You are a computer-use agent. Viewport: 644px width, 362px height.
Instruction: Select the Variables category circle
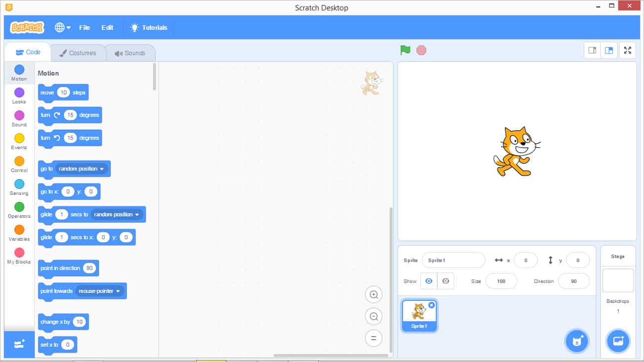coord(19,230)
